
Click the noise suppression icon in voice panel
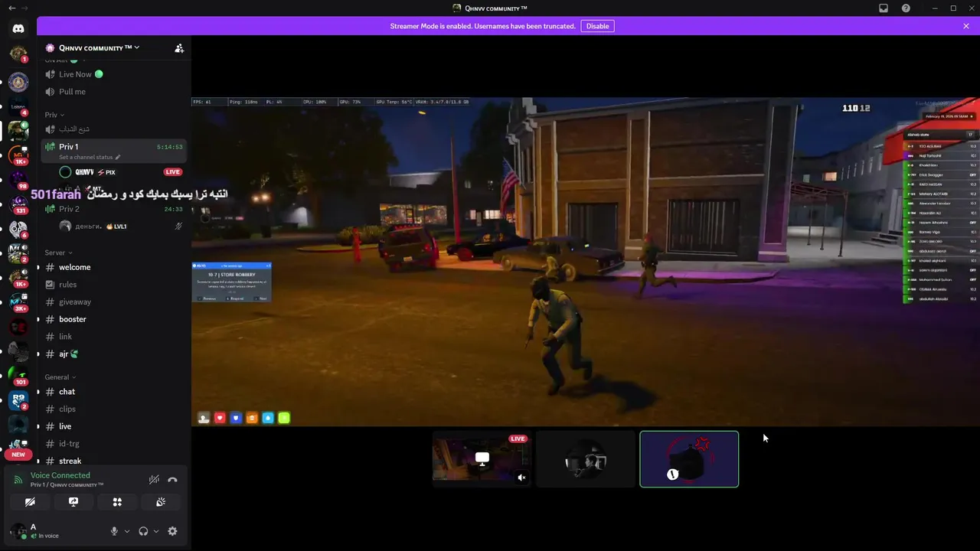tap(154, 480)
